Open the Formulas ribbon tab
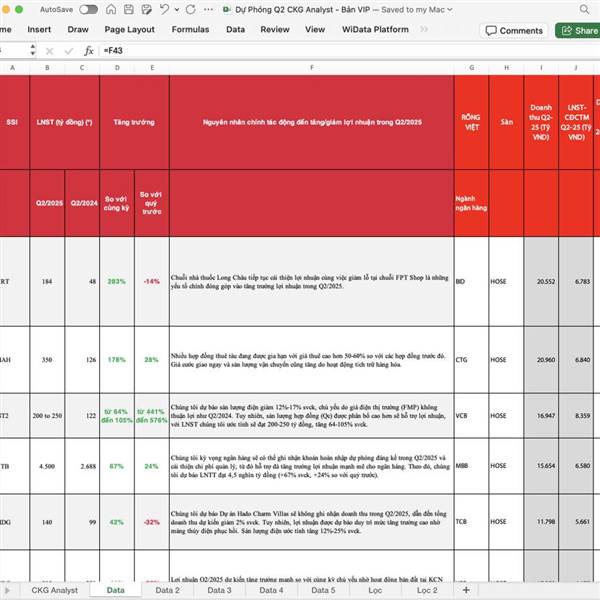Image resolution: width=600 pixels, height=600 pixels. point(190,29)
